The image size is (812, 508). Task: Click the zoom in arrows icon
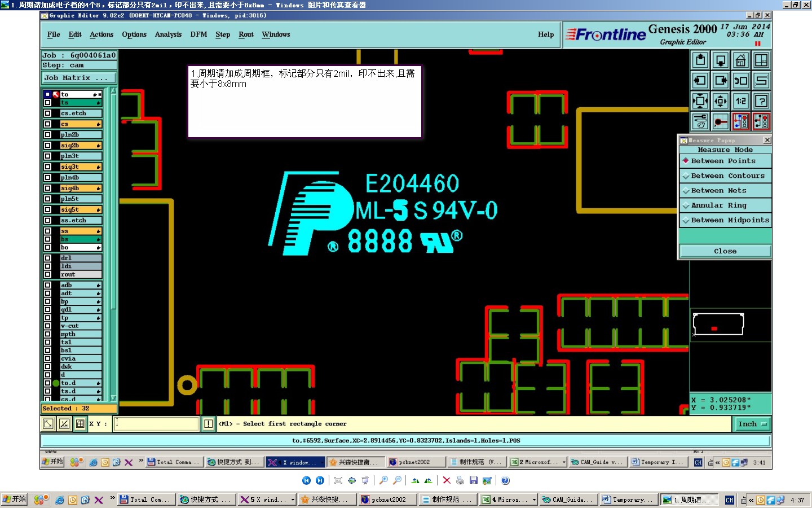coord(700,101)
